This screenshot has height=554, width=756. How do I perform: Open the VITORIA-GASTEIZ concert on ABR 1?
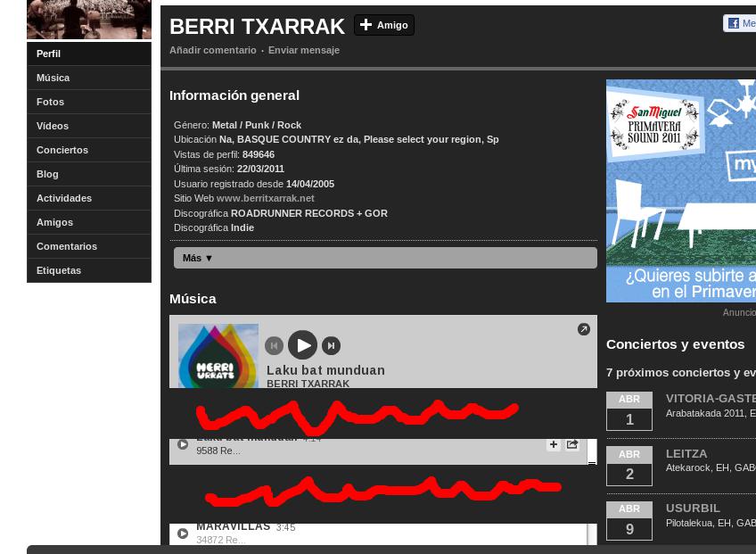(x=710, y=399)
